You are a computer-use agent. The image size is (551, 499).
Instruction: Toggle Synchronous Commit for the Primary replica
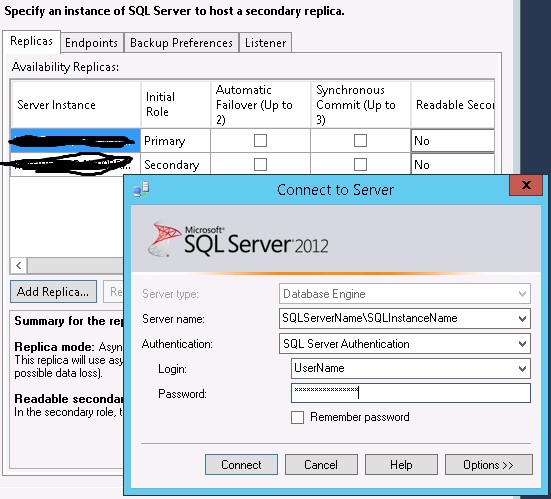[x=360, y=141]
